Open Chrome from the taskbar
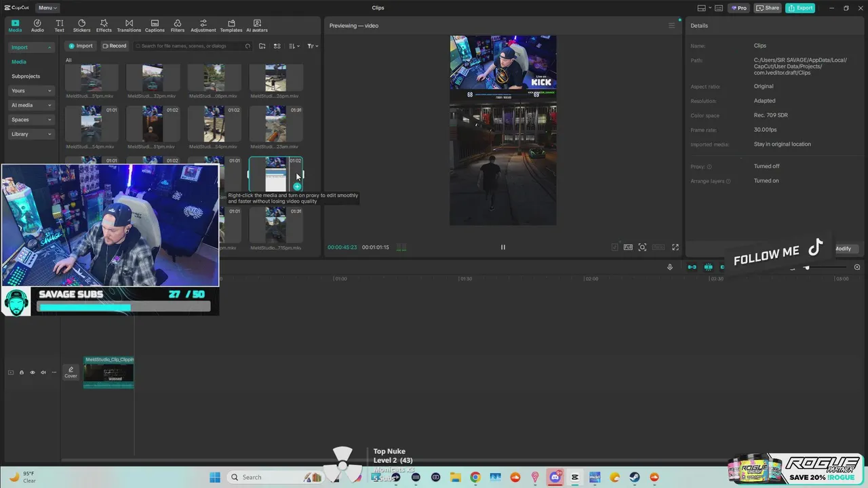 click(475, 477)
